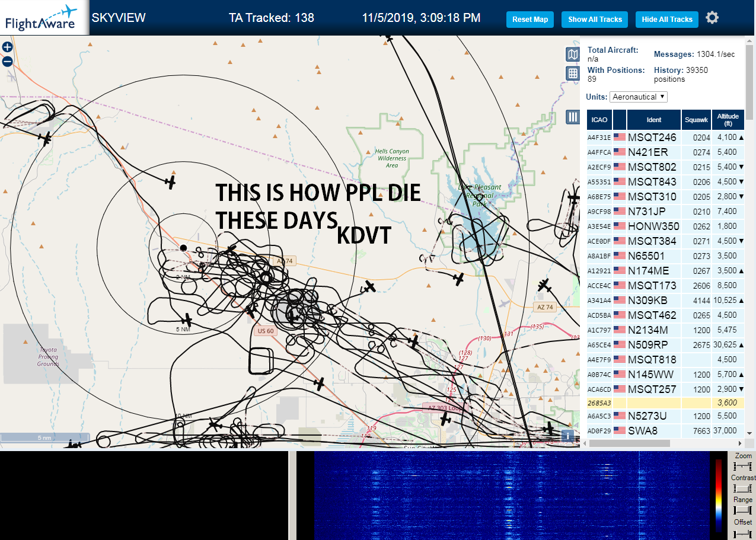
Task: Click the black airport marker dot at ring center
Action: (x=183, y=247)
